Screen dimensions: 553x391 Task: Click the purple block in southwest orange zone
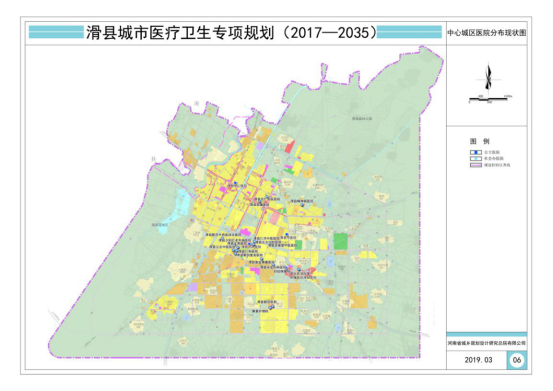[193, 287]
